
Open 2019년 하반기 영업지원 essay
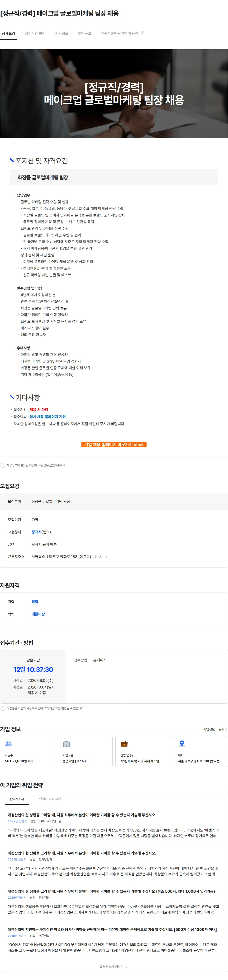114,901
